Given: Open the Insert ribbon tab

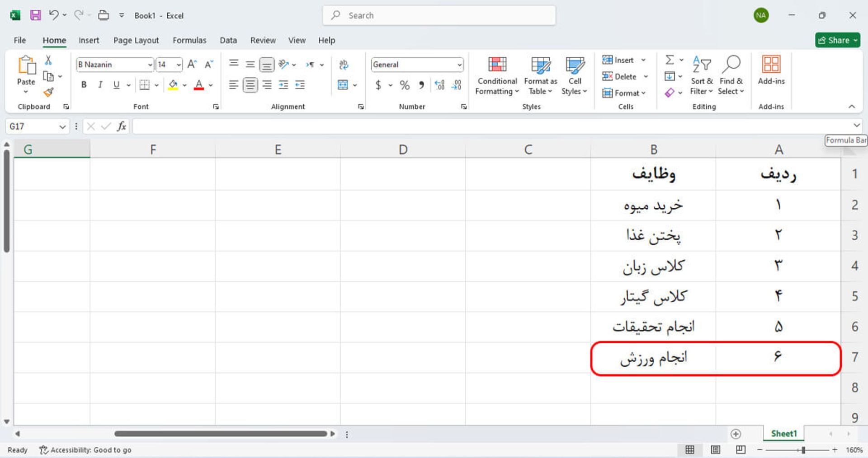Looking at the screenshot, I should pyautogui.click(x=89, y=40).
